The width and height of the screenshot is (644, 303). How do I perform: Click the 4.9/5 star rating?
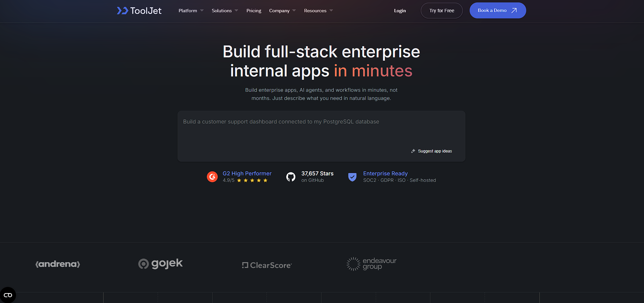click(x=245, y=180)
